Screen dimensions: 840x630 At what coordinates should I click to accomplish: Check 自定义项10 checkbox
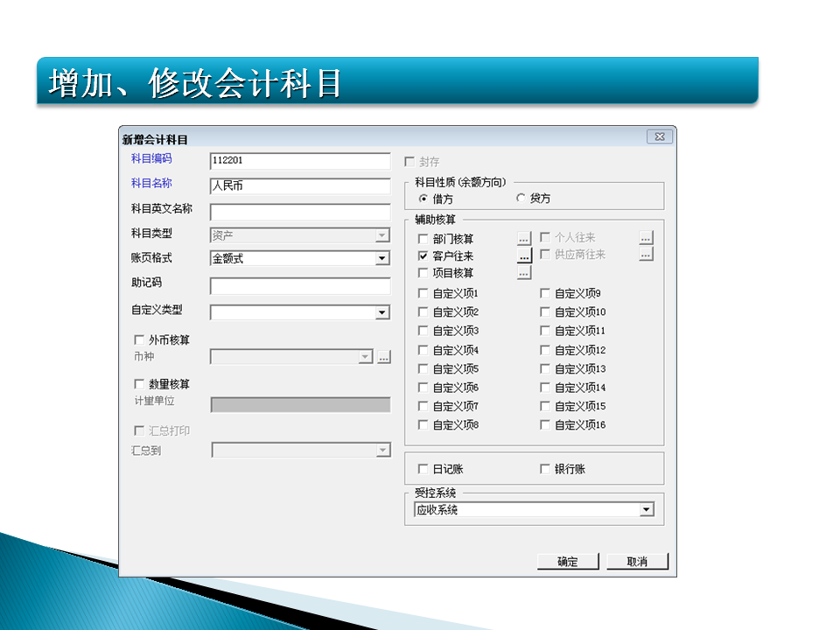click(x=545, y=311)
